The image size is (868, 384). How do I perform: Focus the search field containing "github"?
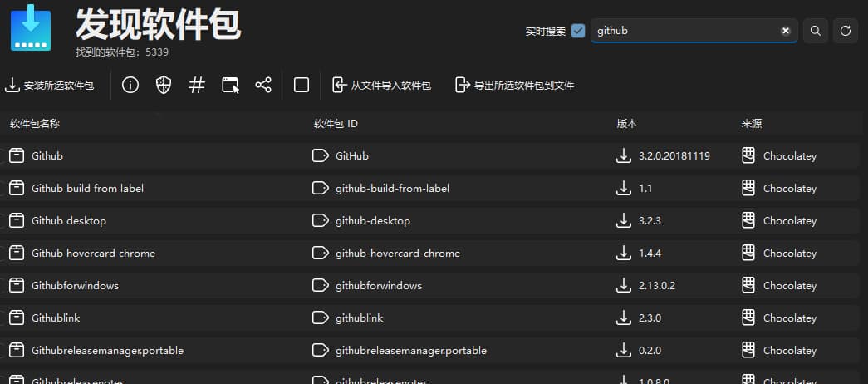[x=685, y=31]
